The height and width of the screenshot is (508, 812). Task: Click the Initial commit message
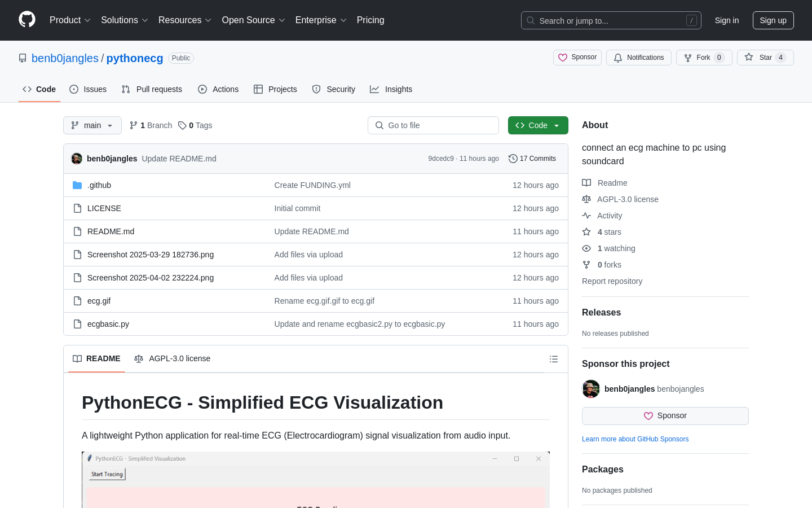tap(297, 208)
